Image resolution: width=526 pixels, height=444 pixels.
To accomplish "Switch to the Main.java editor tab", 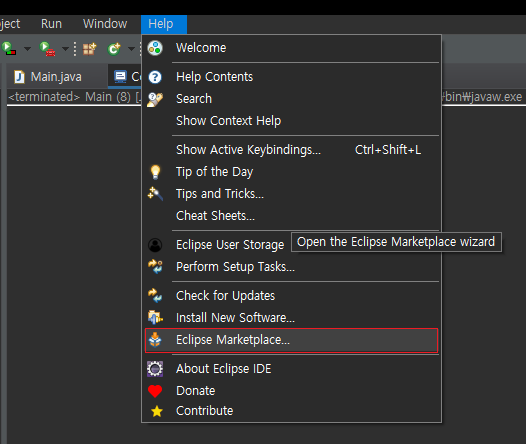I will 56,77.
